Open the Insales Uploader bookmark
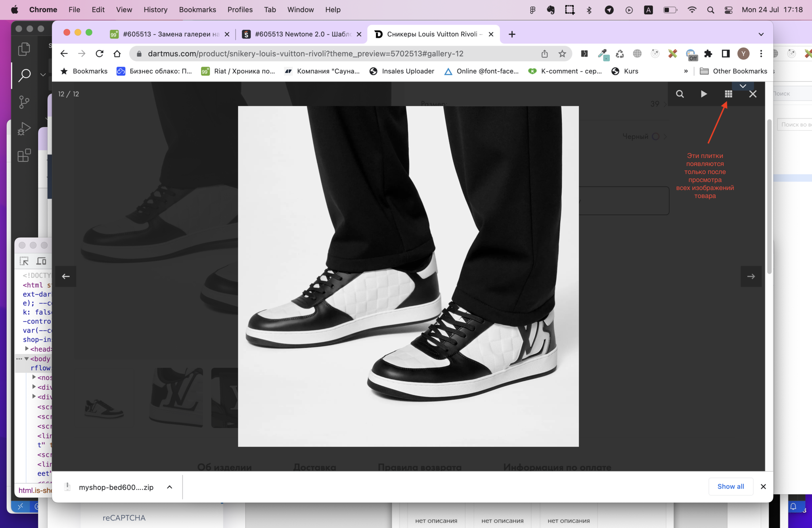The width and height of the screenshot is (812, 528). (x=402, y=71)
